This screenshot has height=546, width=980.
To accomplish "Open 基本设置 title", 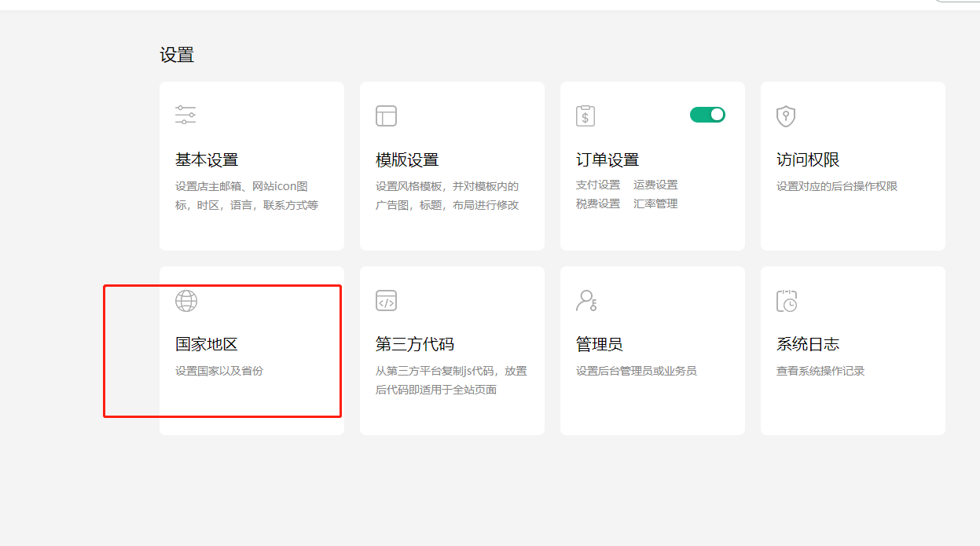I will click(x=207, y=160).
